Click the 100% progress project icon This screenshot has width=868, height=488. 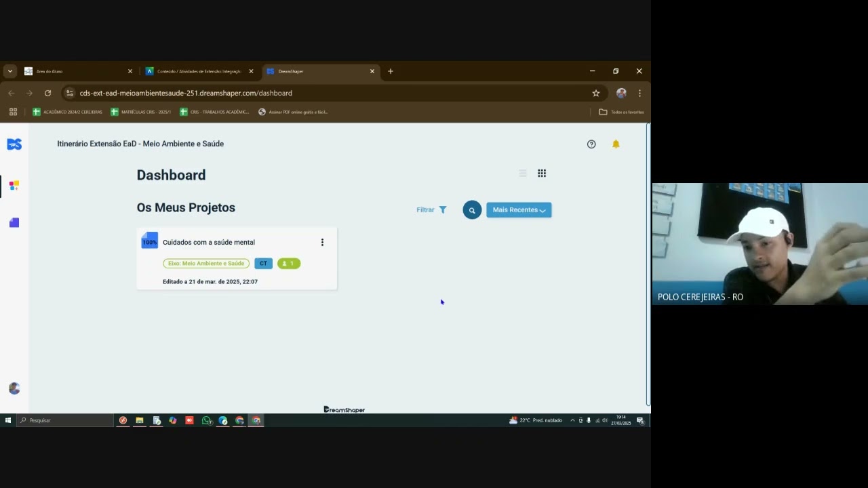[x=149, y=241]
